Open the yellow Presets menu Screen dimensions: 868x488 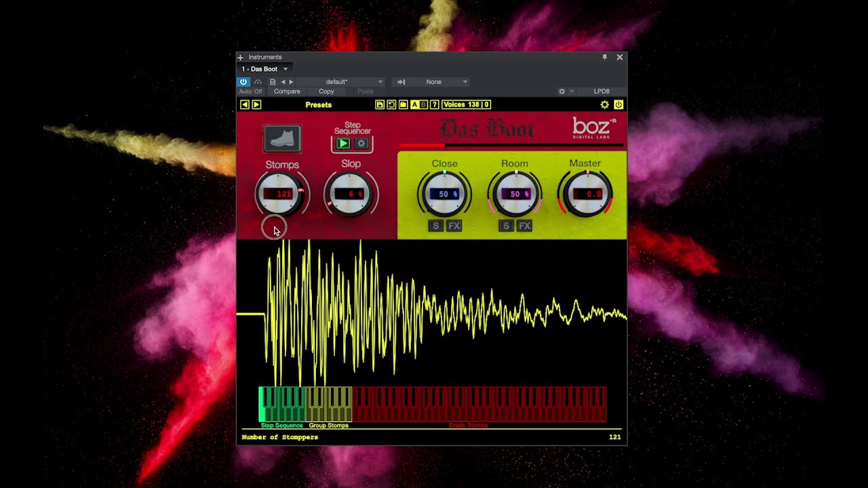318,105
